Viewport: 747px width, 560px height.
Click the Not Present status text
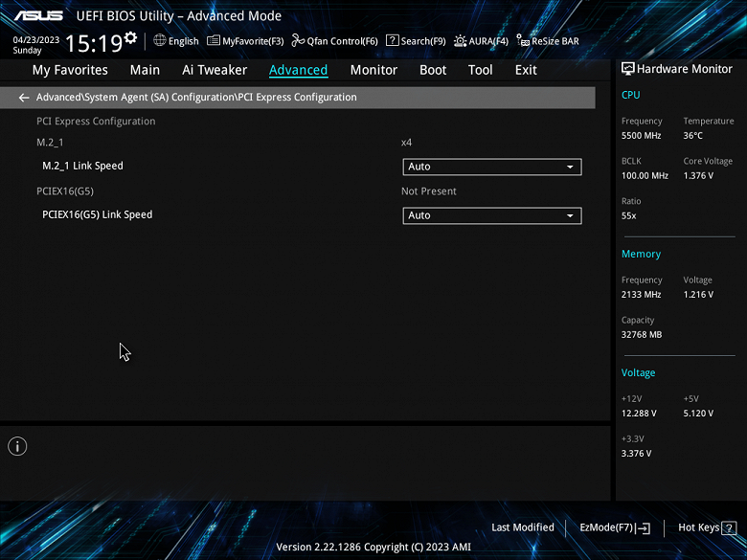click(429, 190)
